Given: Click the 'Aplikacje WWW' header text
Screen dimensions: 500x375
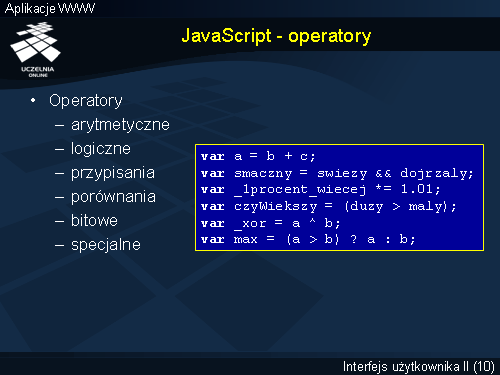Looking at the screenshot, I should (50, 8).
